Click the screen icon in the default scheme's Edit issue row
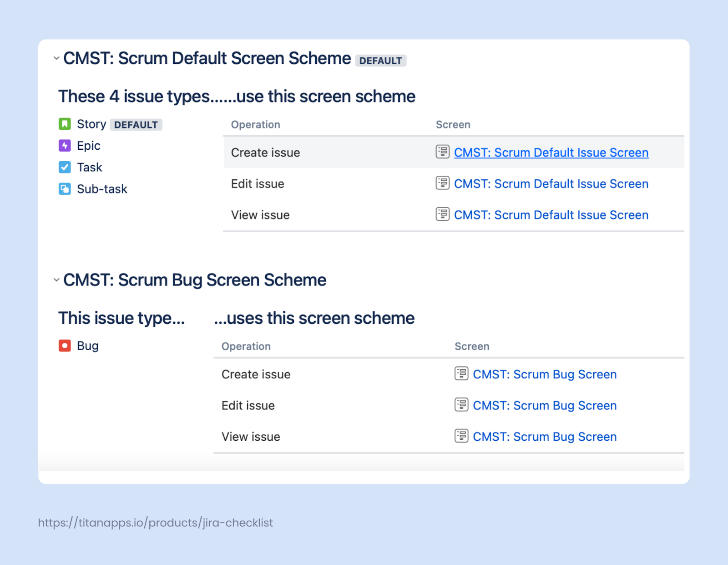This screenshot has height=565, width=728. 442,183
